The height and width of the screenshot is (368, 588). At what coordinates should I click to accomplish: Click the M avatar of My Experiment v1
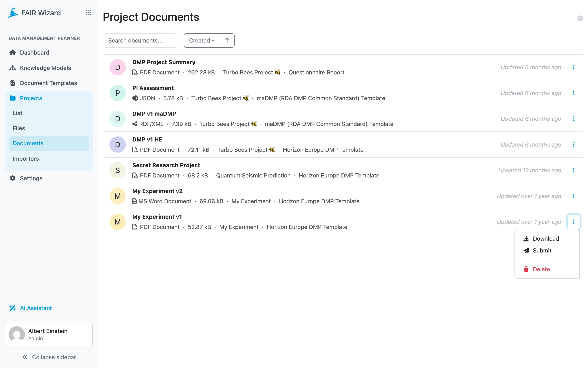118,222
